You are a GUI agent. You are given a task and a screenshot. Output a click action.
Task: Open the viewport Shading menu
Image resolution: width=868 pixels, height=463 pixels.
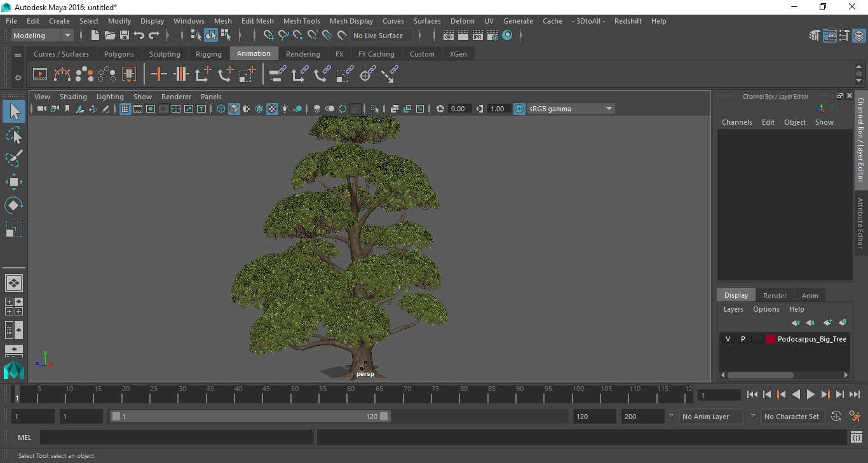tap(73, 97)
